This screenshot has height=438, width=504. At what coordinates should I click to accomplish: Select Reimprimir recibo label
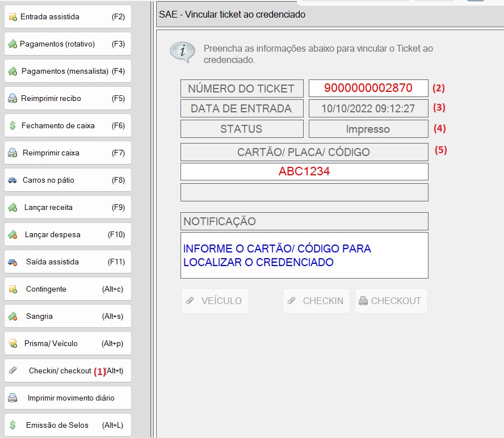pyautogui.click(x=51, y=98)
